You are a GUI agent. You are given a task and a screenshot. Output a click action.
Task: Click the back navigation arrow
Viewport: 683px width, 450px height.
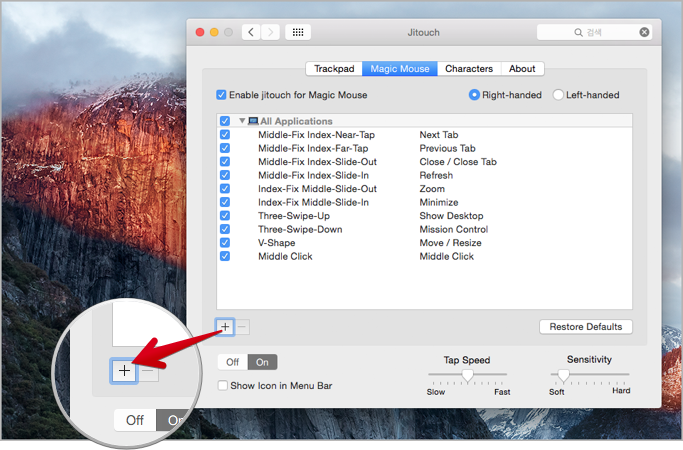(x=251, y=32)
